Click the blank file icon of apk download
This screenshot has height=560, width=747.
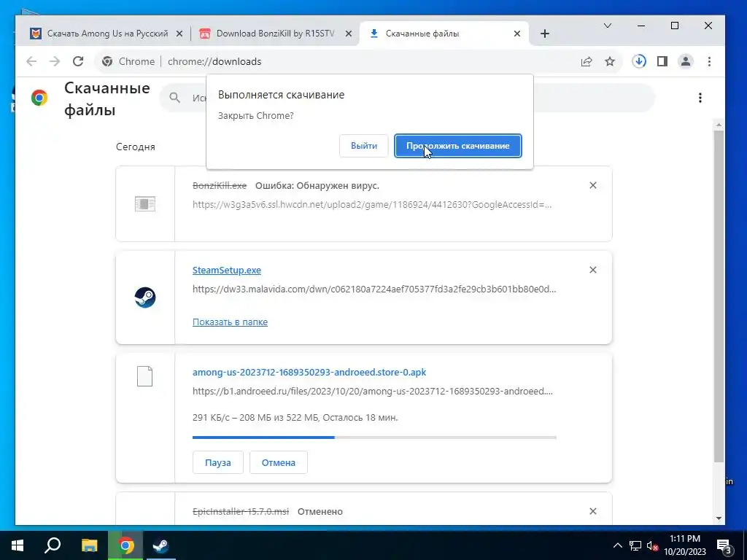145,376
